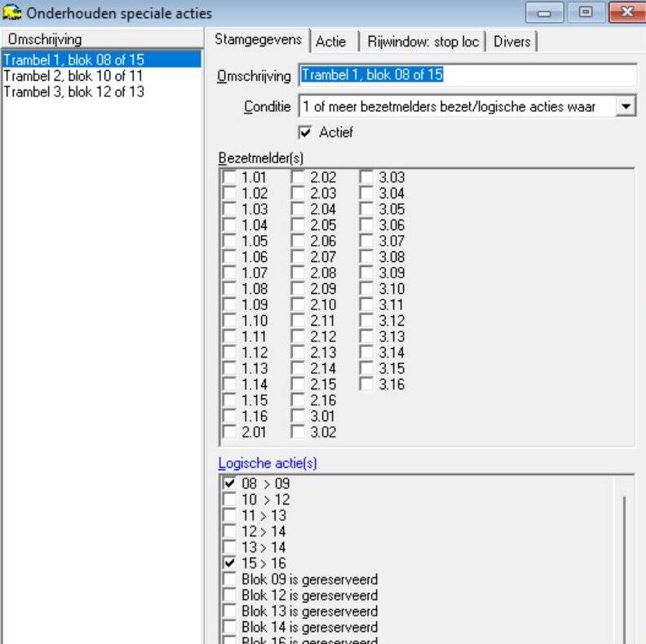The image size is (646, 644).
Task: Tick bezetmelder 1.16 checkbox
Action: coord(229,416)
